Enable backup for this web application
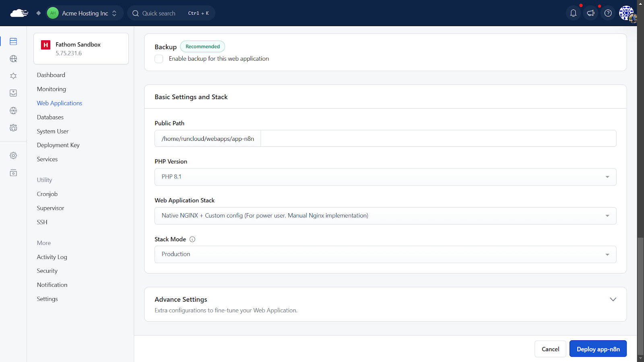This screenshot has height=362, width=644. [x=159, y=59]
